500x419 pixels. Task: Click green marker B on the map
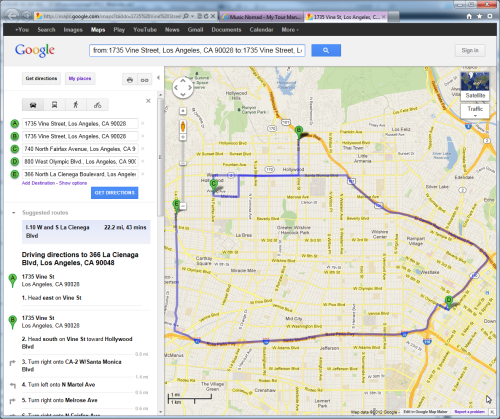299,132
